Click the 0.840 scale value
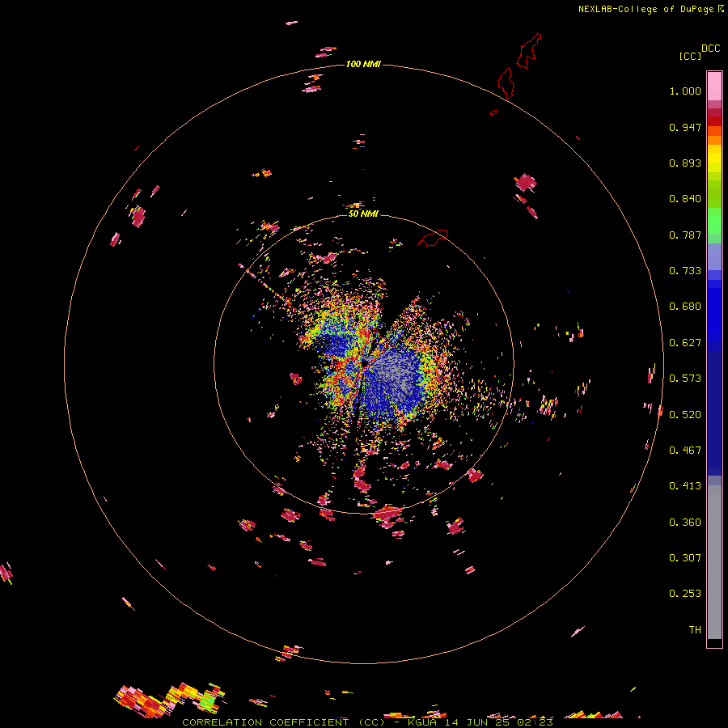The width and height of the screenshot is (728, 728). tap(685, 199)
